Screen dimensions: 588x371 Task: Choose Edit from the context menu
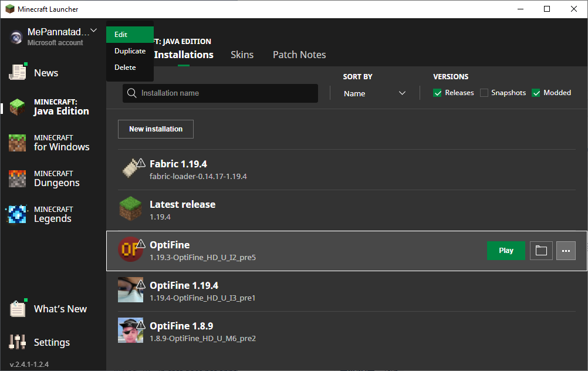130,35
